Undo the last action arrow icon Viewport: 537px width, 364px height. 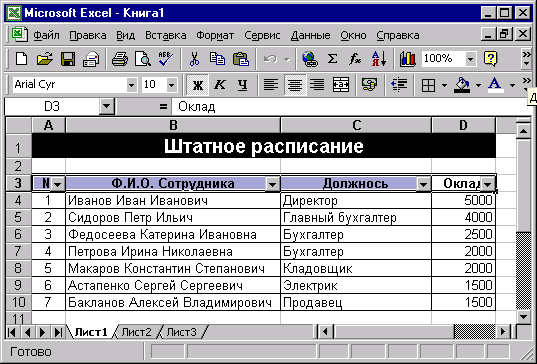[x=270, y=59]
